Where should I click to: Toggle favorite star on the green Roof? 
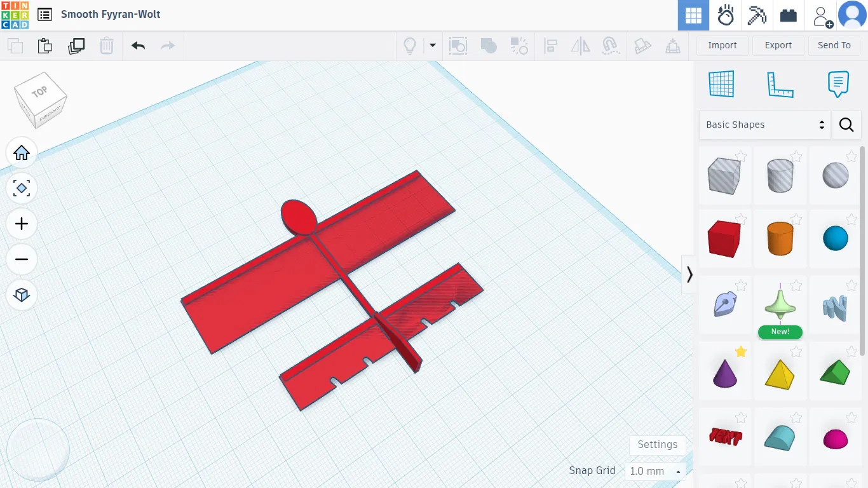[851, 351]
